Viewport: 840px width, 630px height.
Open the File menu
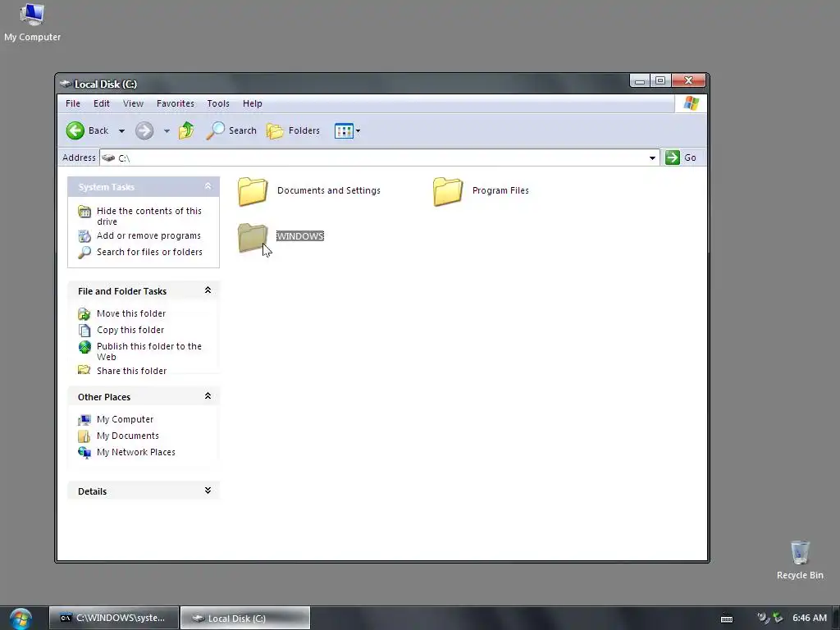(x=73, y=103)
